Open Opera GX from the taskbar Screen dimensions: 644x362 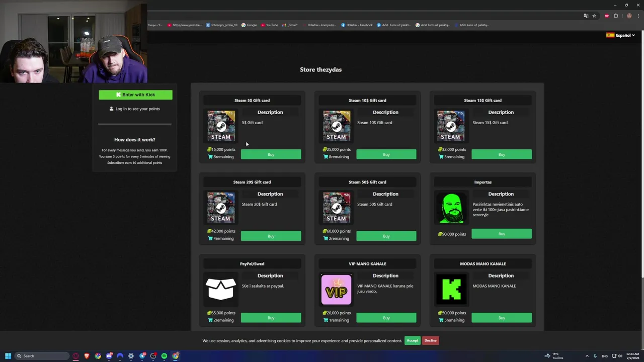point(76,356)
